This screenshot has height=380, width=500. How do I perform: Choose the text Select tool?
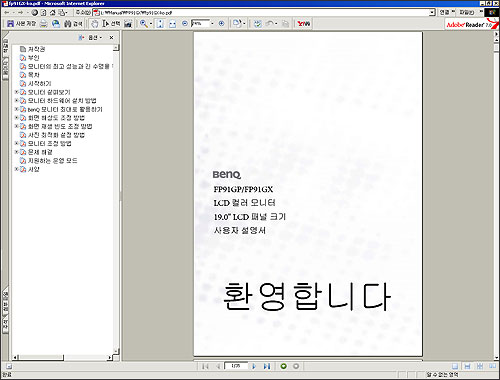click(111, 24)
